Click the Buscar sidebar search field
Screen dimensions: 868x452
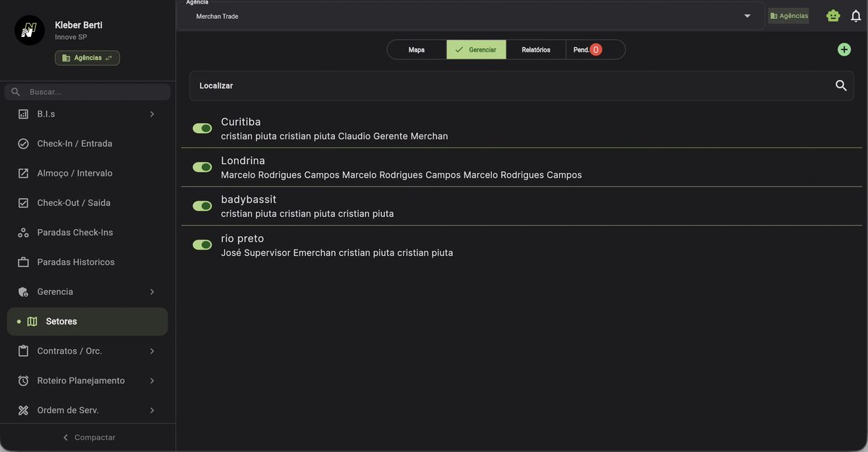tap(94, 92)
